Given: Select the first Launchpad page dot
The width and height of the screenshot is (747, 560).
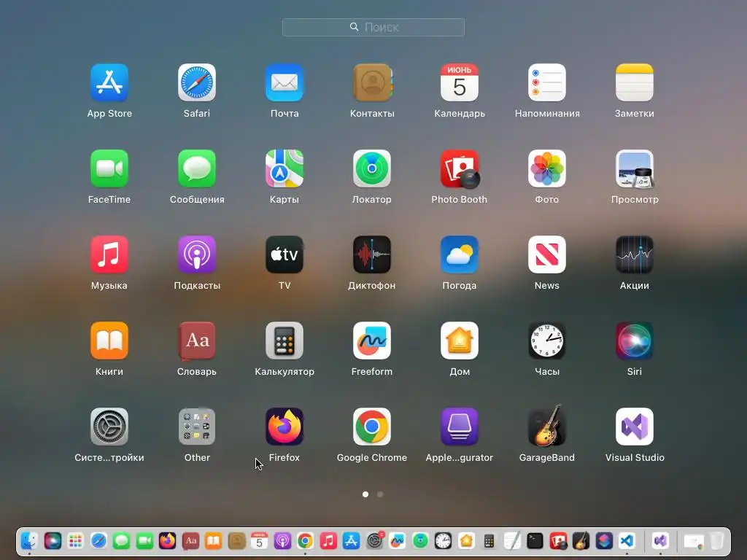Looking at the screenshot, I should (365, 494).
